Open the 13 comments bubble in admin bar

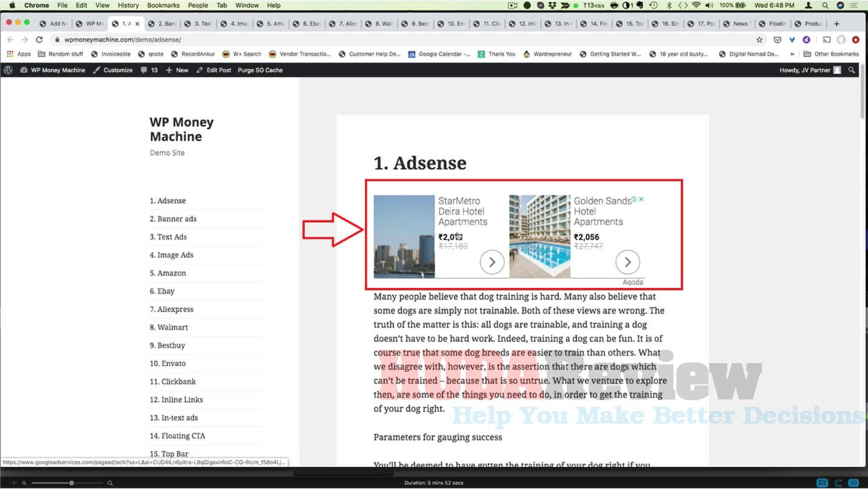[149, 70]
